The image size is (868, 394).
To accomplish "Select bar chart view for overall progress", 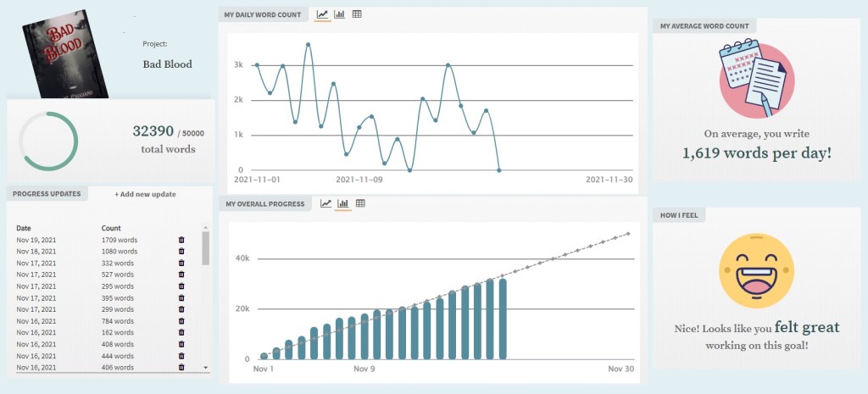I will pyautogui.click(x=343, y=203).
